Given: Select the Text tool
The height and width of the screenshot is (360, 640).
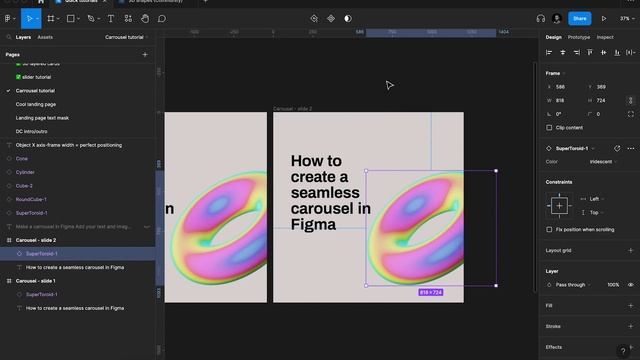Looking at the screenshot, I should (111, 18).
